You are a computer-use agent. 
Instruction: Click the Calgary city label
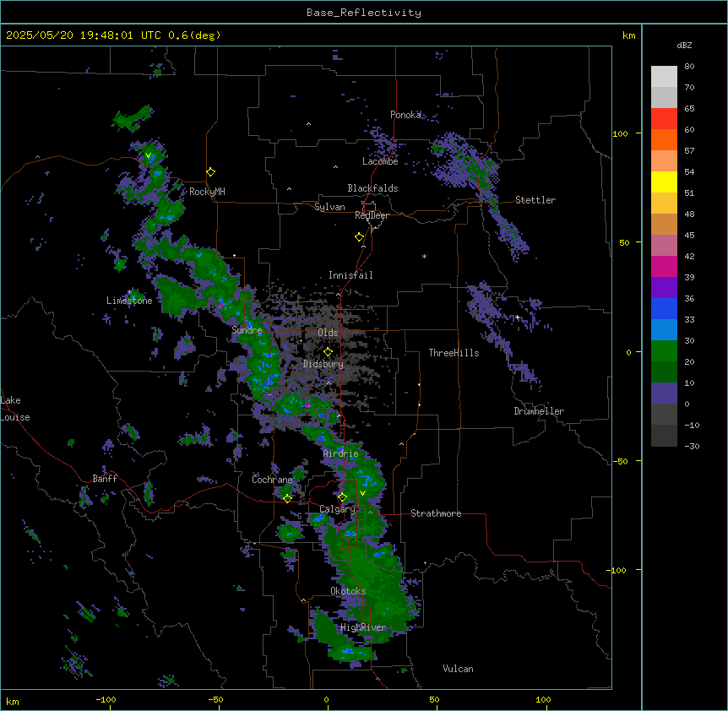(x=337, y=509)
